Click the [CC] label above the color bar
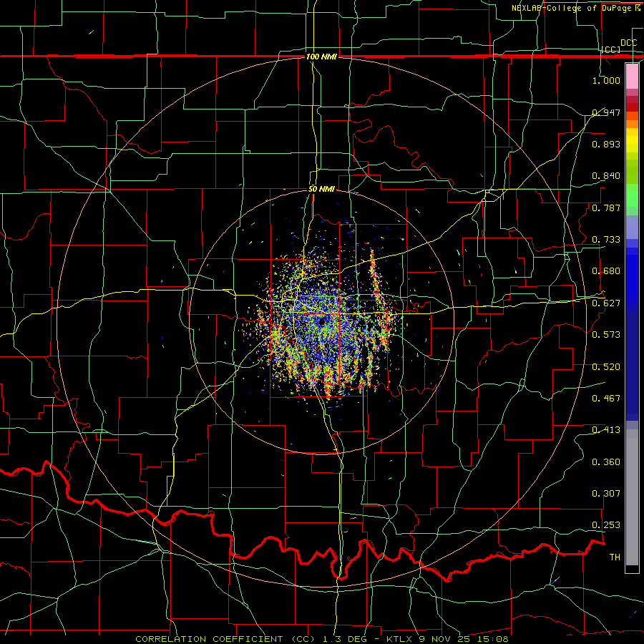The image size is (644, 644). [x=610, y=49]
